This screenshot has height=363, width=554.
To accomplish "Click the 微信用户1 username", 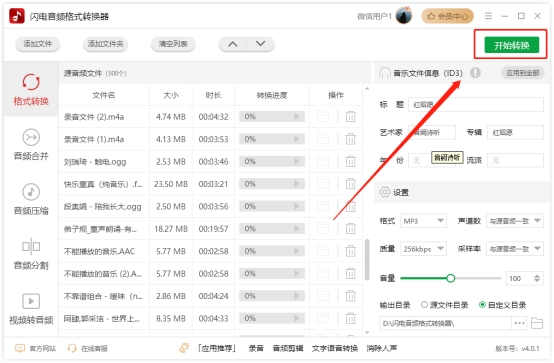I will [x=374, y=16].
